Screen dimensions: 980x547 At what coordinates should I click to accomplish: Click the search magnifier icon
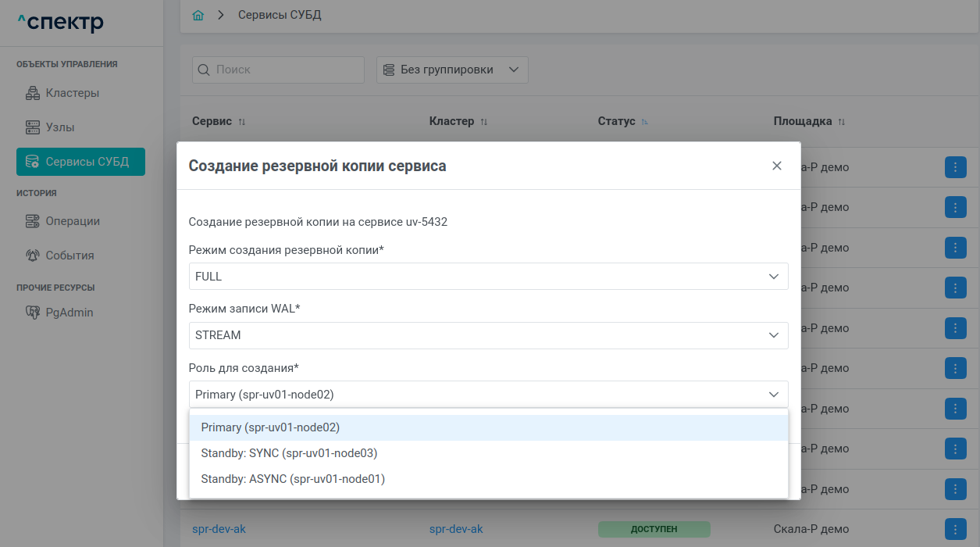click(204, 70)
